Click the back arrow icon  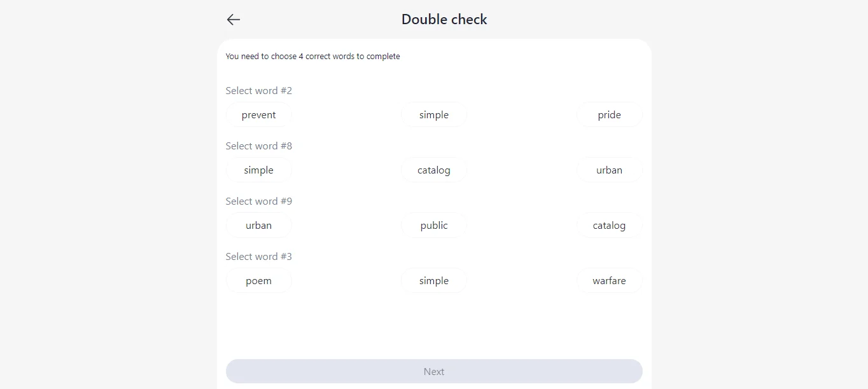point(234,20)
